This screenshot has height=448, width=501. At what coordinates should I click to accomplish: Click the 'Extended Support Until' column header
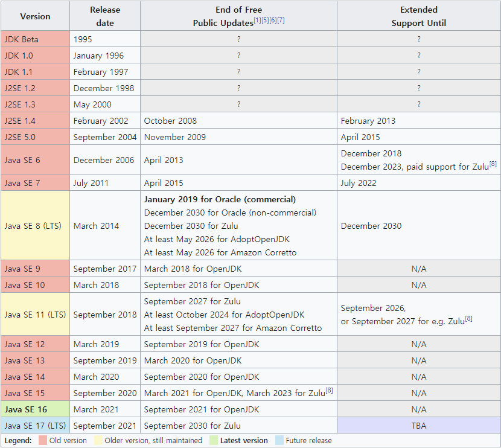tap(418, 16)
